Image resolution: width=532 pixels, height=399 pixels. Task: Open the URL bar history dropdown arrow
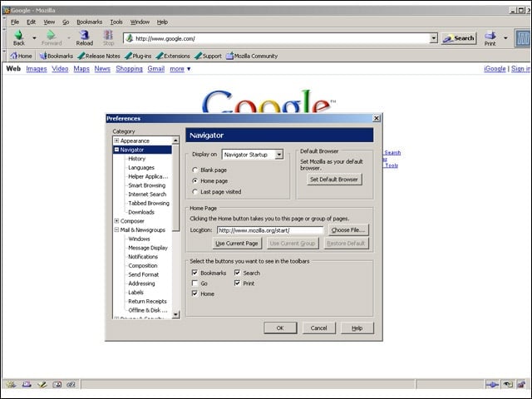(434, 38)
